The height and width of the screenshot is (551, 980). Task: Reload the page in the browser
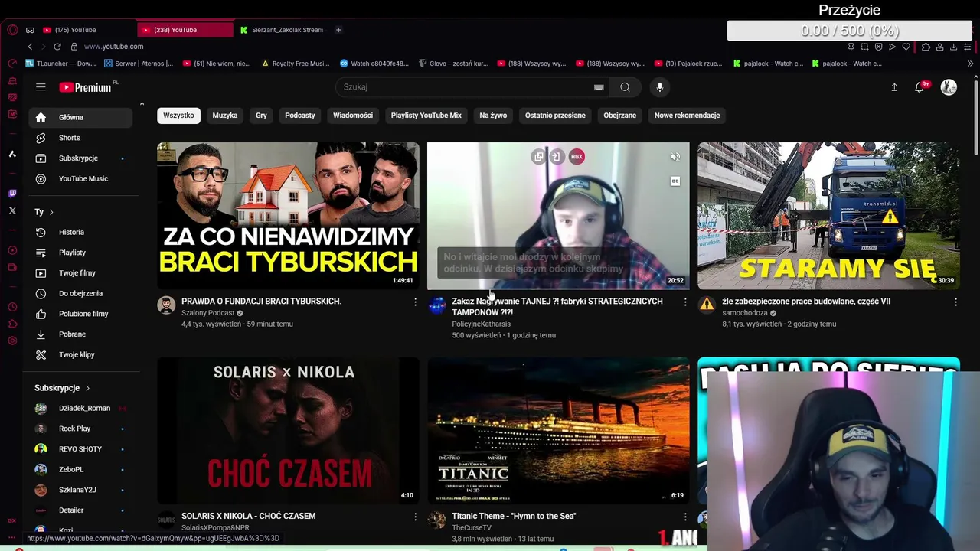click(57, 47)
